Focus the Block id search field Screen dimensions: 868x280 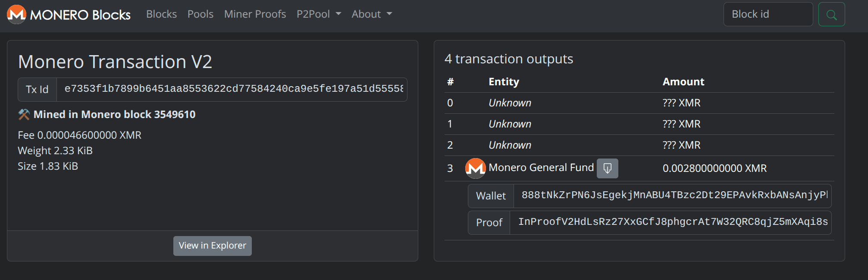(x=768, y=14)
